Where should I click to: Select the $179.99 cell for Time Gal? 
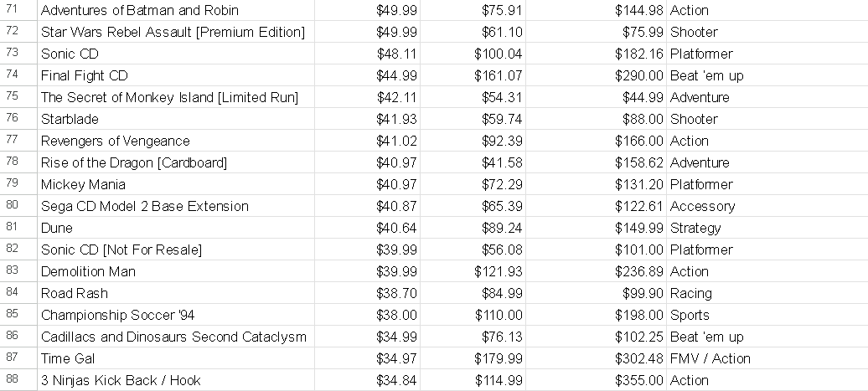click(x=502, y=358)
